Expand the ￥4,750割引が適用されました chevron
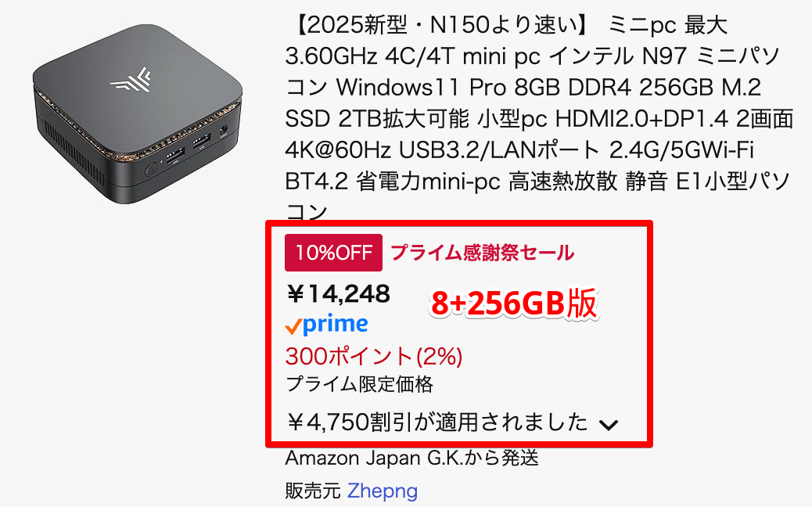812x507 pixels. point(608,425)
